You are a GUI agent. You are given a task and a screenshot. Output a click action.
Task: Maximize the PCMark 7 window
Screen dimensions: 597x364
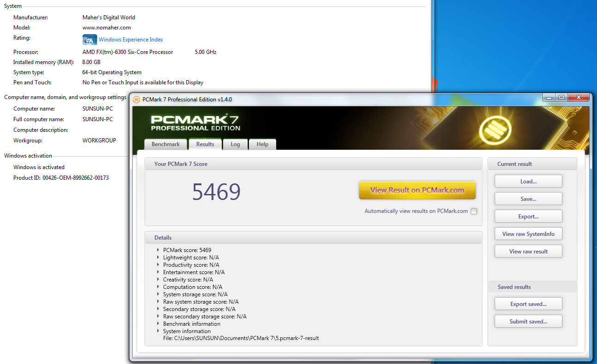click(x=561, y=97)
